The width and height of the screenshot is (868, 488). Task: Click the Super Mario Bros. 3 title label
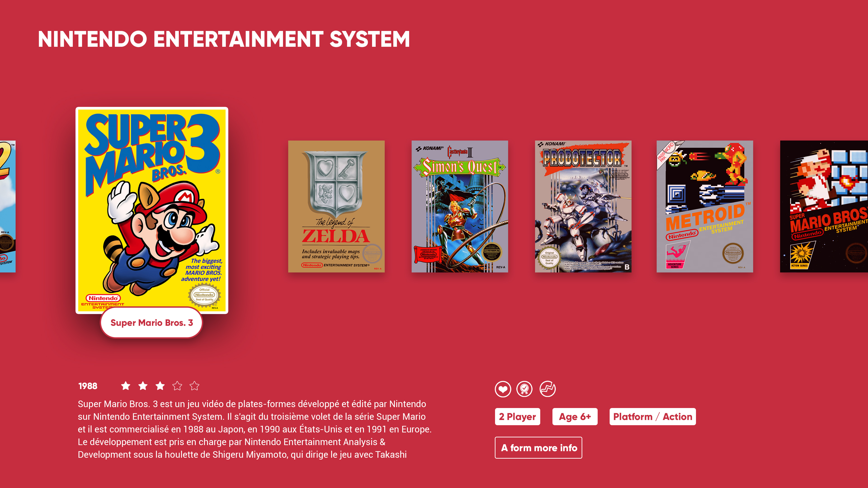coord(152,323)
